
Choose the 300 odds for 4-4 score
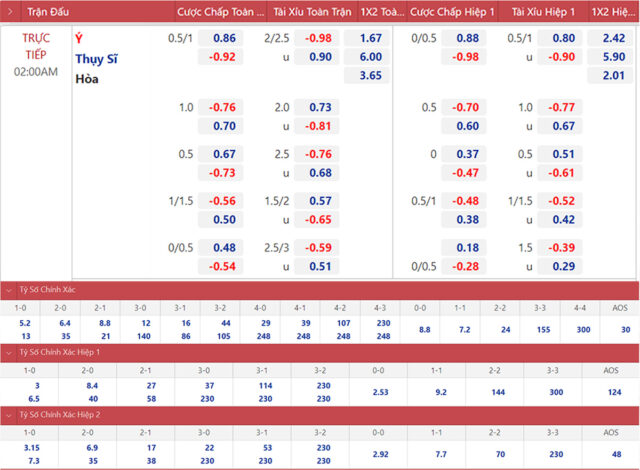click(x=583, y=329)
